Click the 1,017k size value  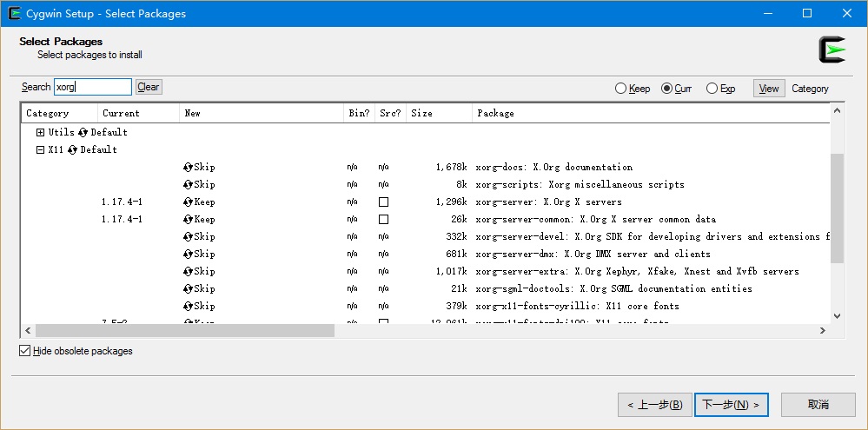pyautogui.click(x=451, y=271)
